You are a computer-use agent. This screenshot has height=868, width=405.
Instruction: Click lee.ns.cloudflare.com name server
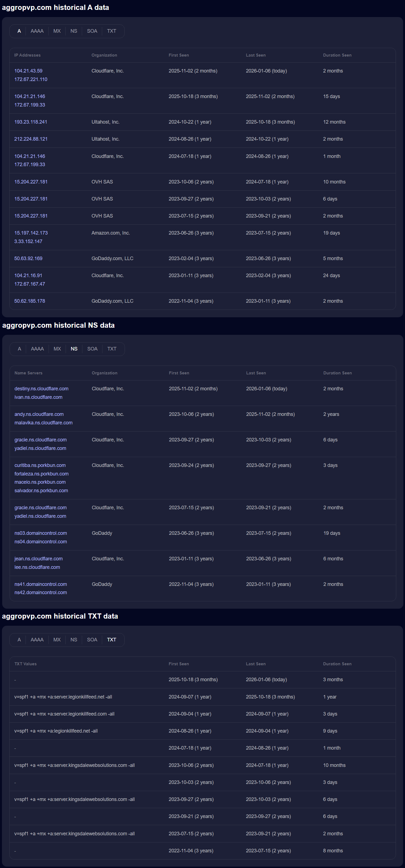point(37,567)
